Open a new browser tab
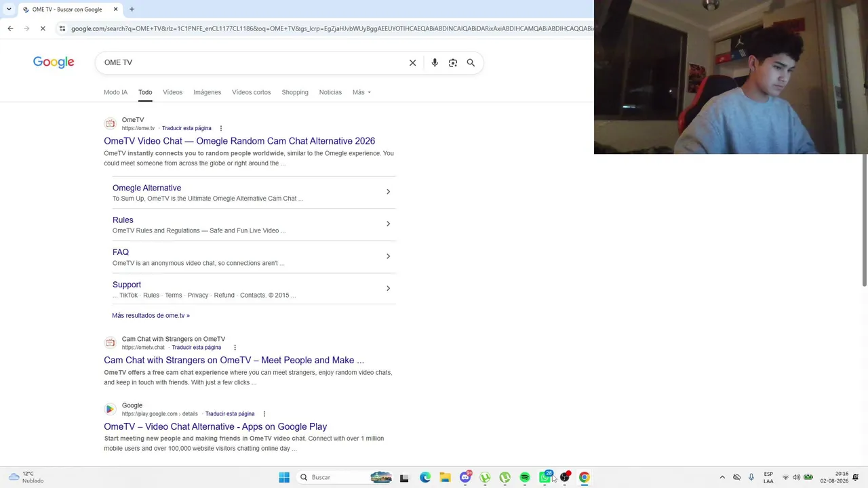This screenshot has height=488, width=868. [x=132, y=9]
